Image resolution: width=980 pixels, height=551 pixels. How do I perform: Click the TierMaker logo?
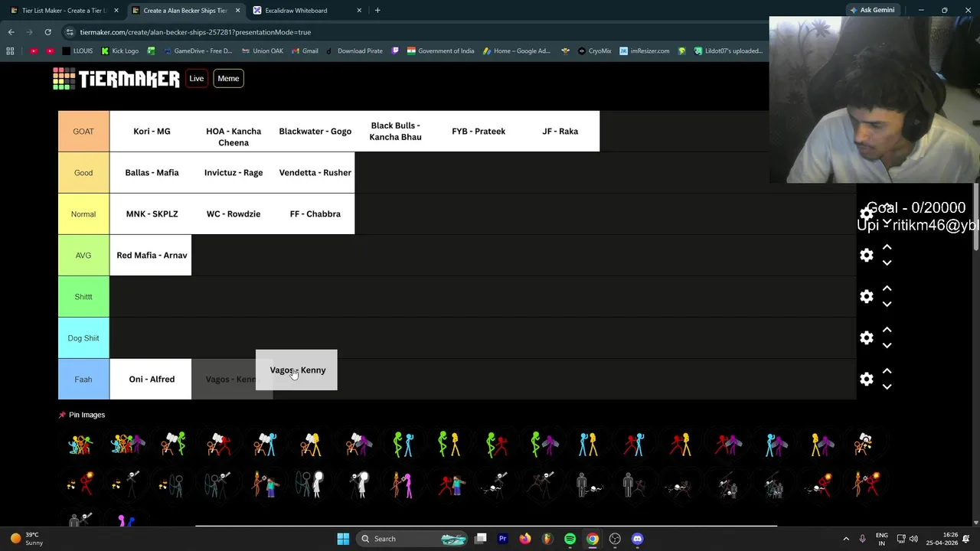[116, 79]
